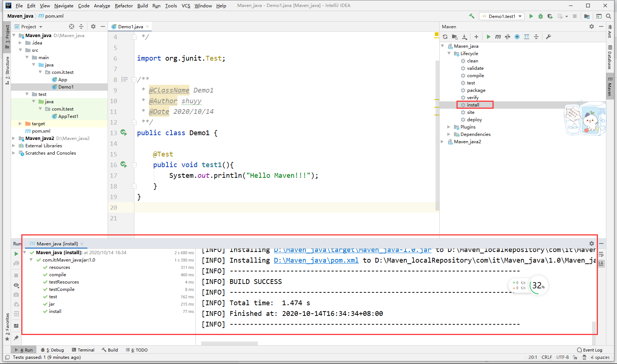Open the Database side tool window
617x364 pixels.
coord(610,57)
